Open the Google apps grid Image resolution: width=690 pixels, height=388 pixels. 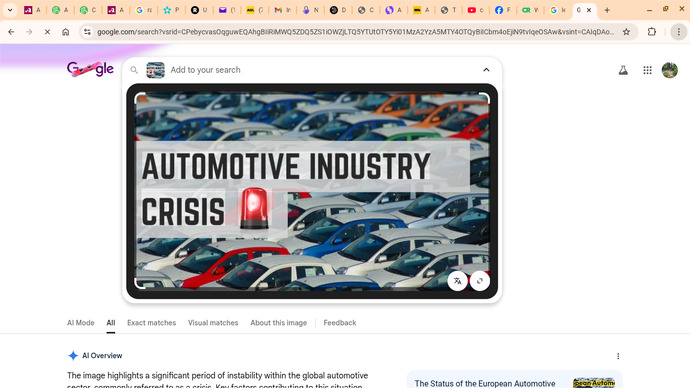[647, 70]
